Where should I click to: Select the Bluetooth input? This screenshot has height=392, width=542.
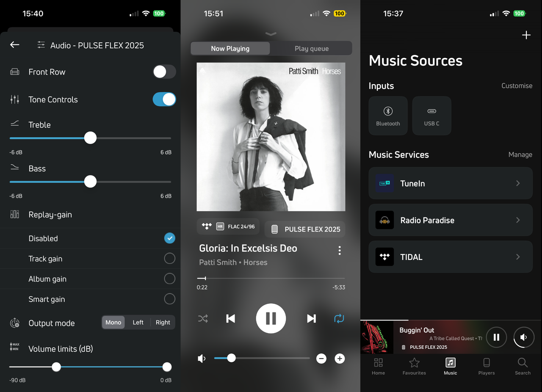pyautogui.click(x=388, y=116)
